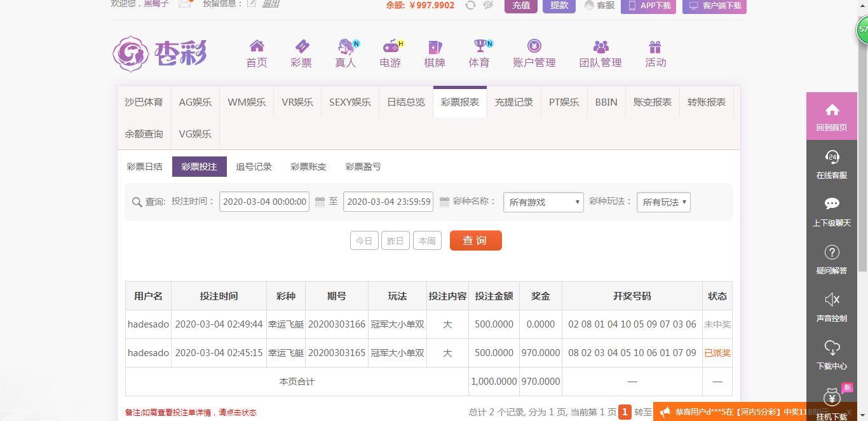Open the 电游 gamepad nav icon

[390, 46]
